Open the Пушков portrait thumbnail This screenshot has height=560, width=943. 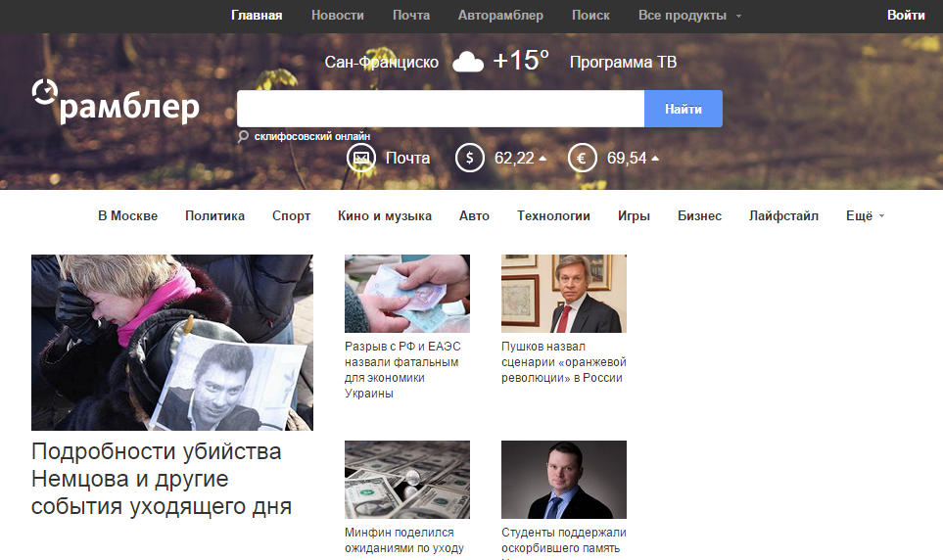564,294
